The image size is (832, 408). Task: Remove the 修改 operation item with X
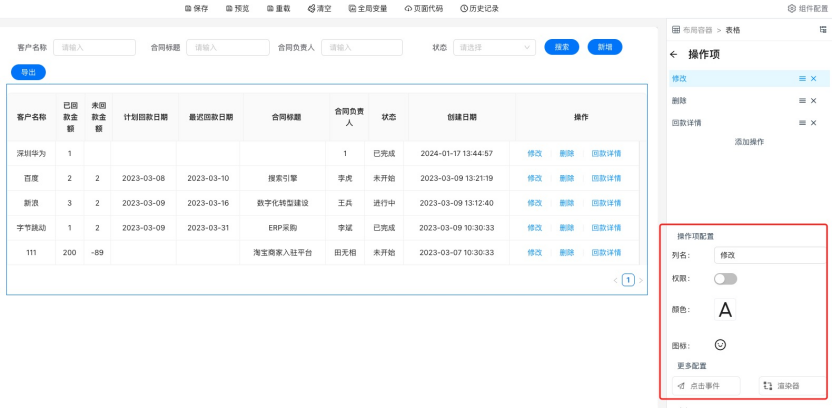tap(813, 79)
